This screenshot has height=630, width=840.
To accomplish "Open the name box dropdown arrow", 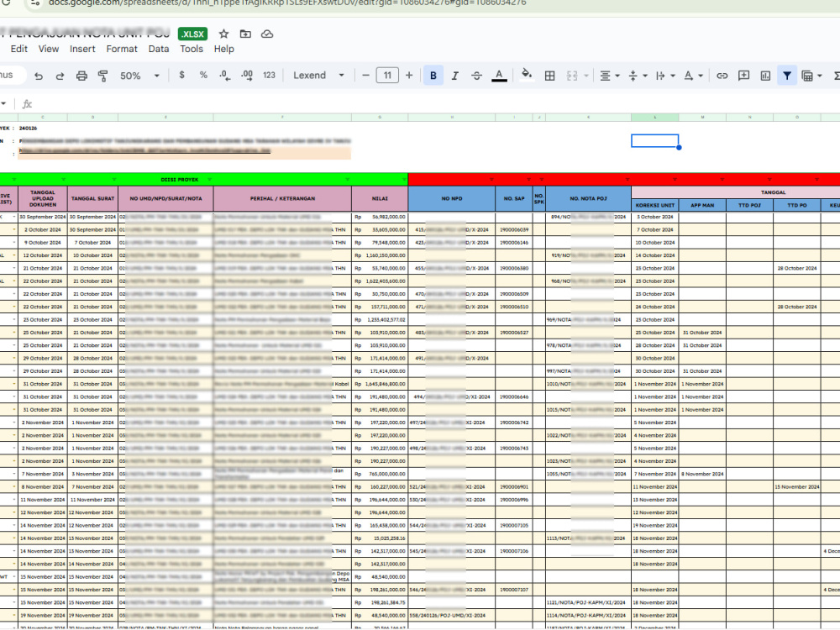I will [3, 103].
